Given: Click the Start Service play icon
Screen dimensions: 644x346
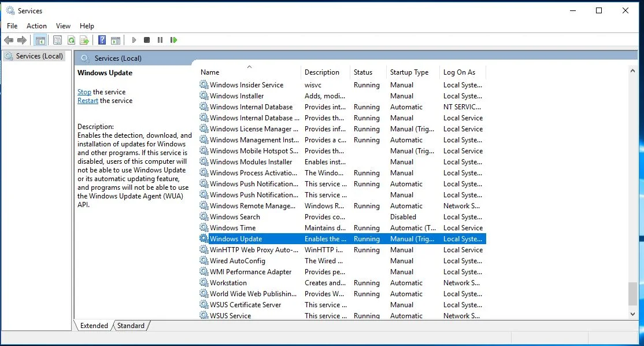Looking at the screenshot, I should (x=134, y=40).
